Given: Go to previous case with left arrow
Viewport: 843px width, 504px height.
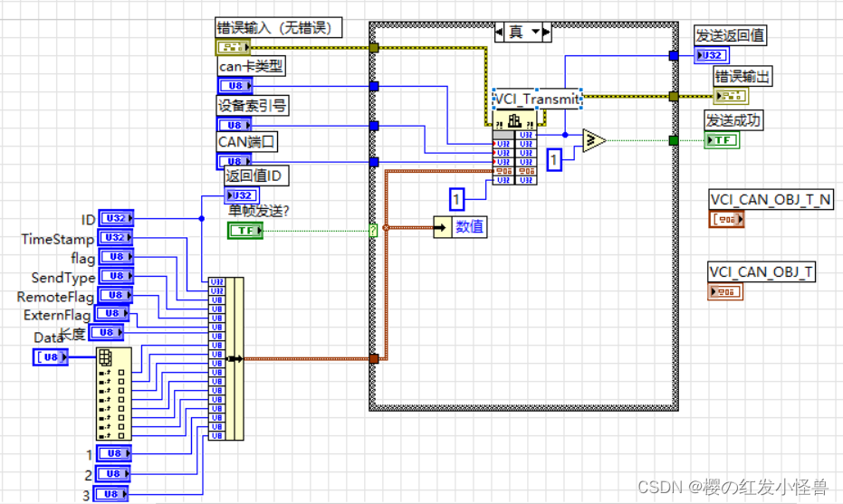Looking at the screenshot, I should click(x=499, y=33).
